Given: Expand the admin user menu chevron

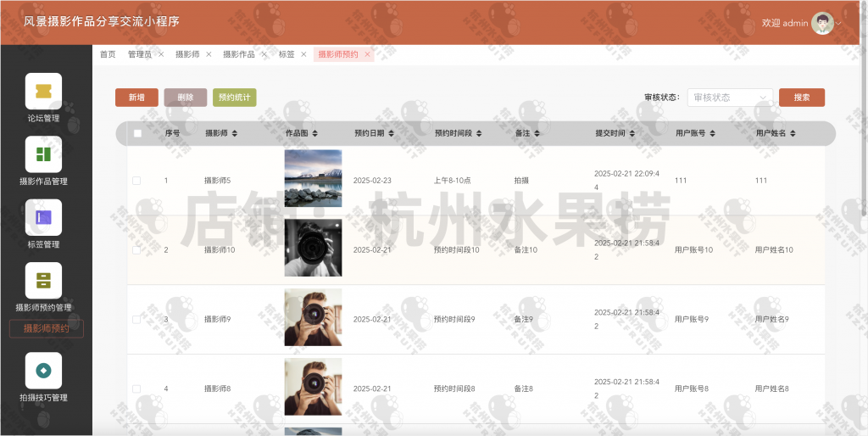Looking at the screenshot, I should 838,24.
